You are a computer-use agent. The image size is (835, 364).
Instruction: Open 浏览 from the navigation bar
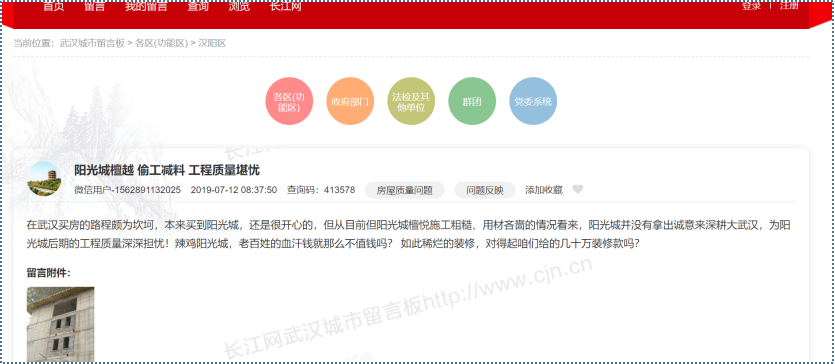[x=239, y=7]
